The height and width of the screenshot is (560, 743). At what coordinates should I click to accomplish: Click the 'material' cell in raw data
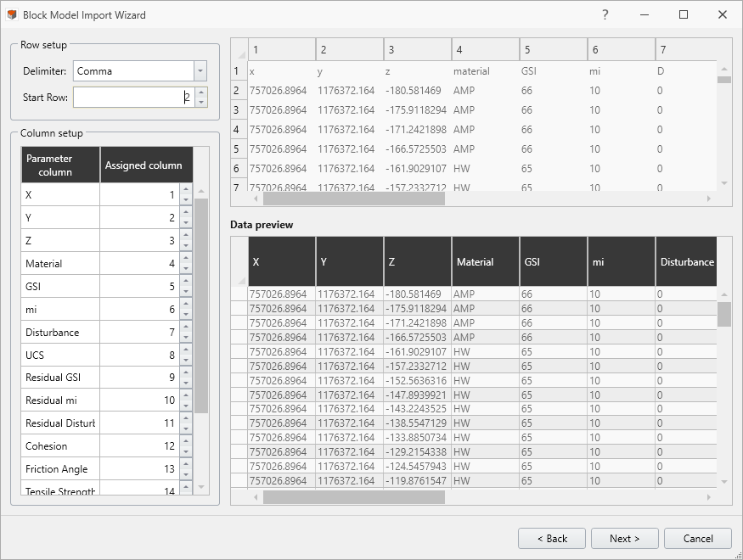coord(486,71)
